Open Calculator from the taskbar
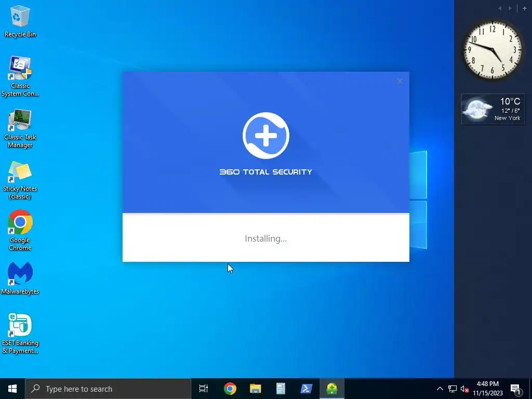The height and width of the screenshot is (399, 532). tap(281, 389)
